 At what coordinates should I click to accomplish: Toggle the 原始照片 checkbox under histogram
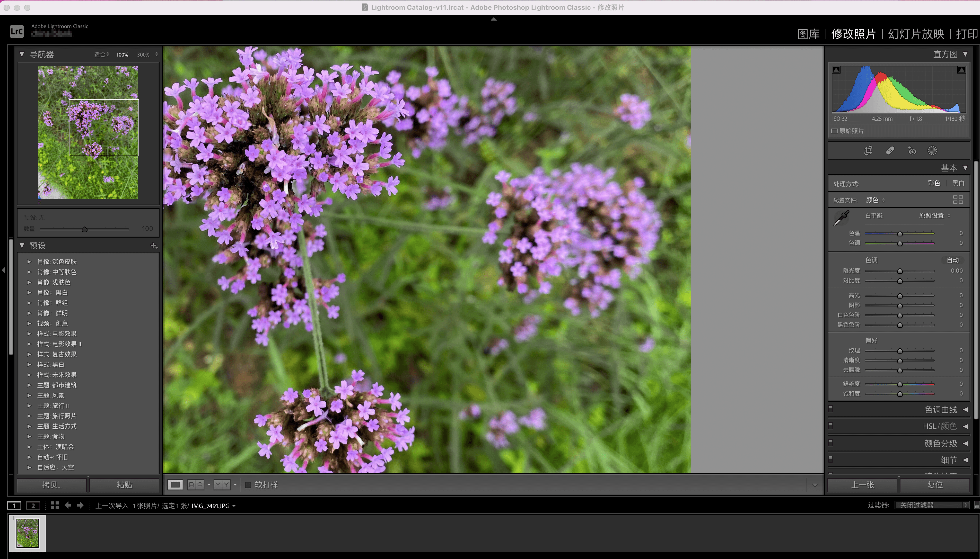coord(835,131)
